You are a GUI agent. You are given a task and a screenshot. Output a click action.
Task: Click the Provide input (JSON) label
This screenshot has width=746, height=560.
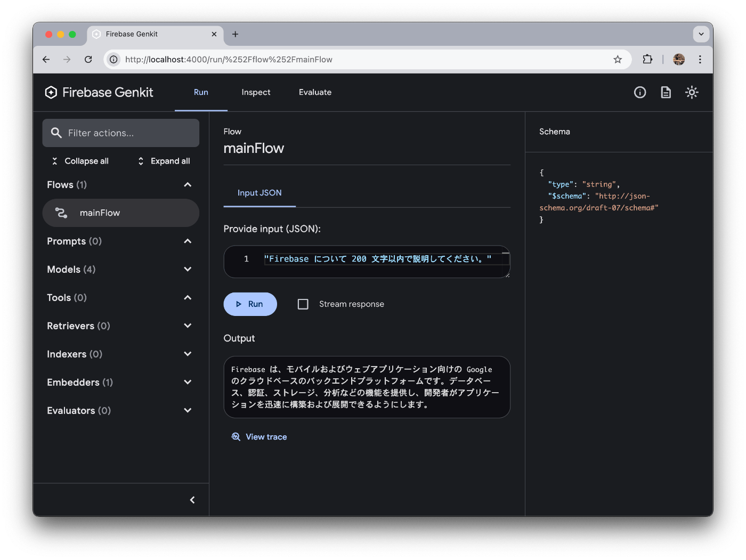272,229
